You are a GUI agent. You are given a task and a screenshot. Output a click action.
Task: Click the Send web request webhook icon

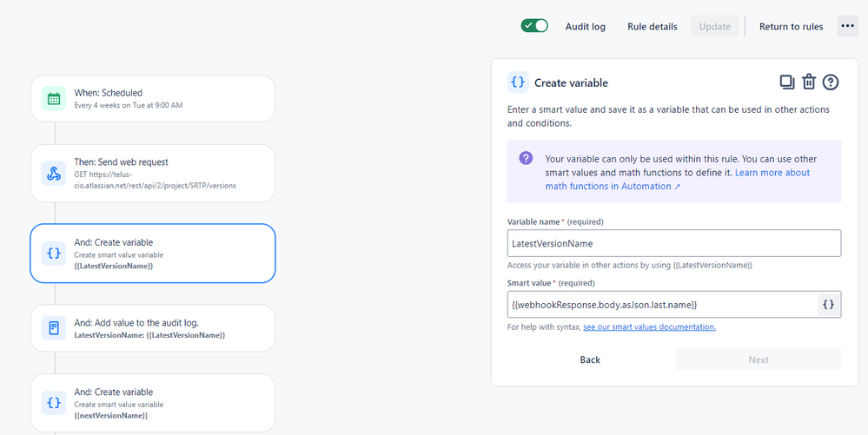54,173
